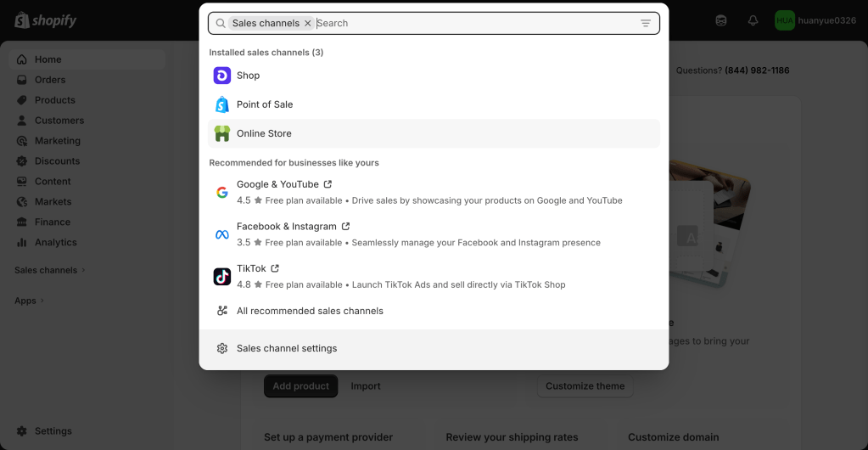This screenshot has height=450, width=868.
Task: Open TikTok recommended channel
Action: tap(434, 277)
